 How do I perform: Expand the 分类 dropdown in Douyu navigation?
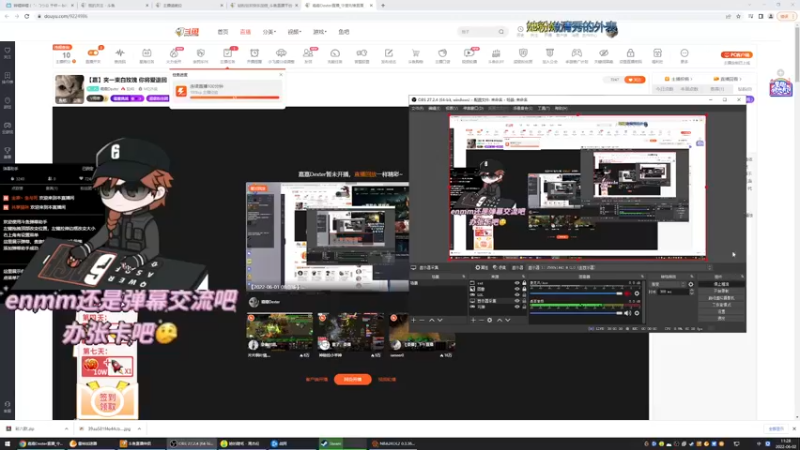269,32
